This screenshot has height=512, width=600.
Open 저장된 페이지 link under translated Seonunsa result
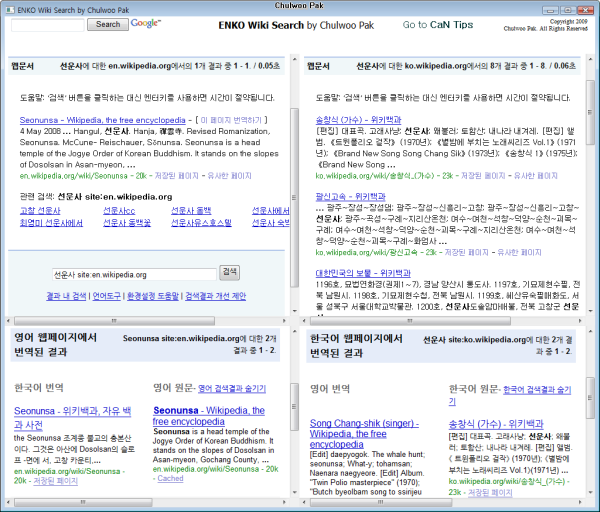point(55,481)
